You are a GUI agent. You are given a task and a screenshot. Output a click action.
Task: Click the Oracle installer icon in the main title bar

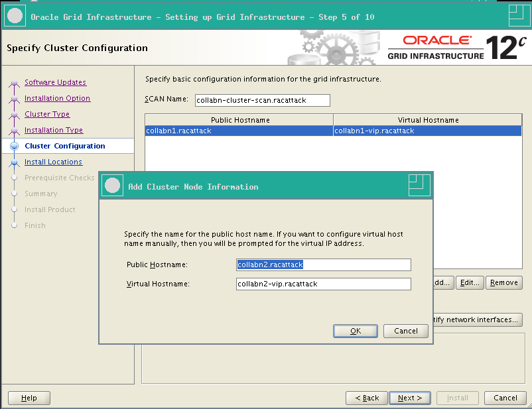(x=15, y=15)
